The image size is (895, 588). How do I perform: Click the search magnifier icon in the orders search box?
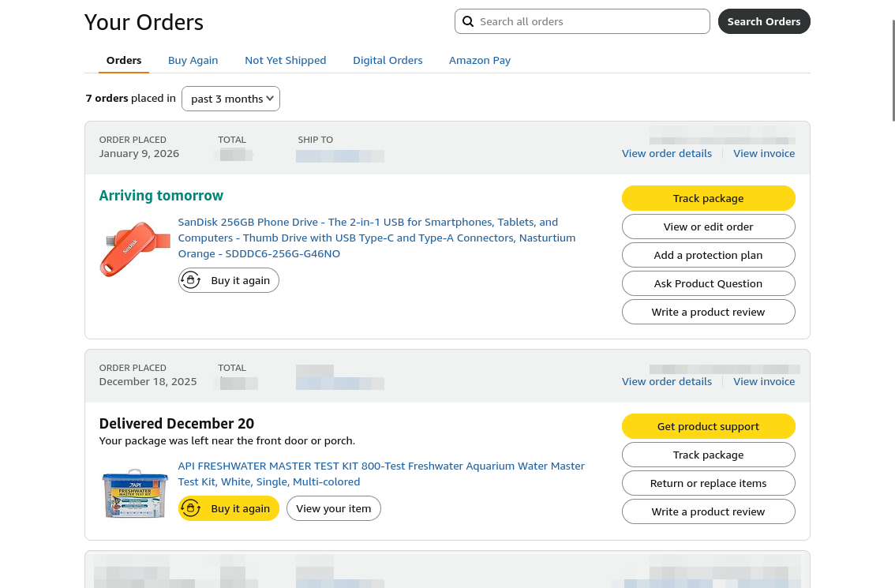pos(468,21)
